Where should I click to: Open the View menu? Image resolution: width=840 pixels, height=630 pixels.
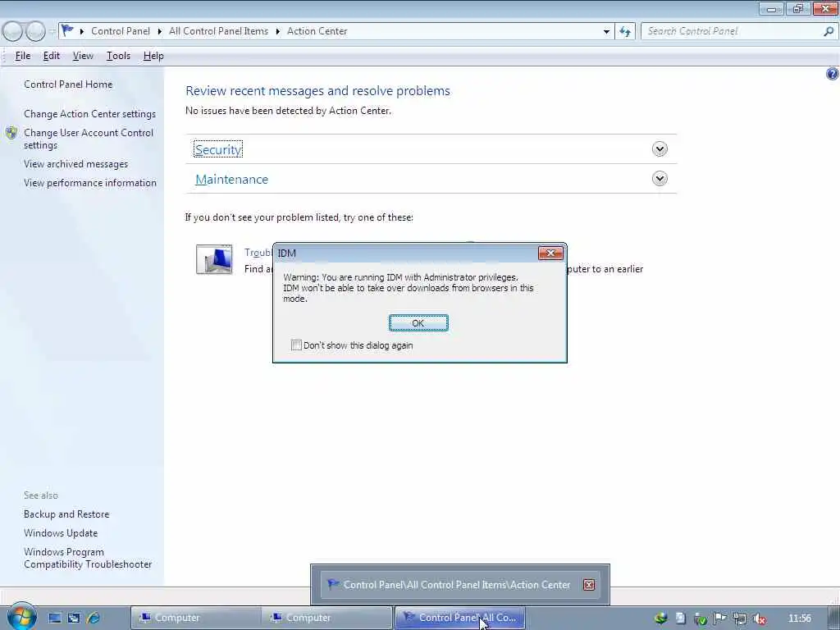83,56
